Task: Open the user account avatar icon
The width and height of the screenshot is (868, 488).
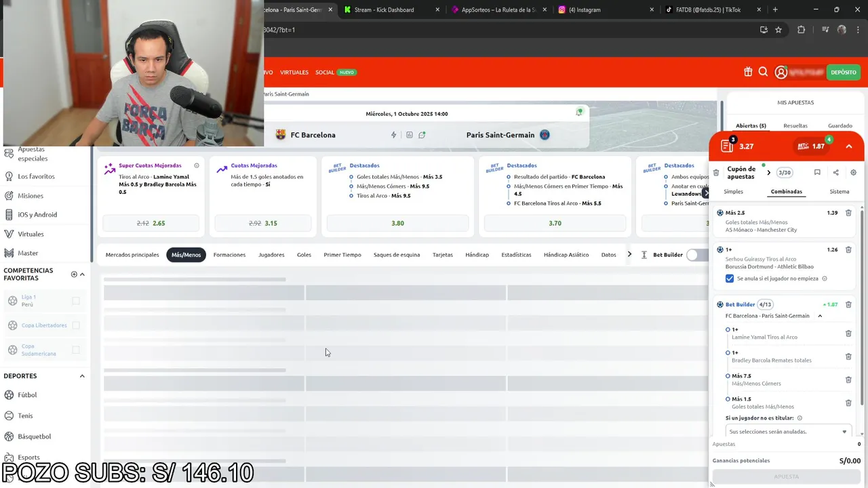Action: click(781, 73)
